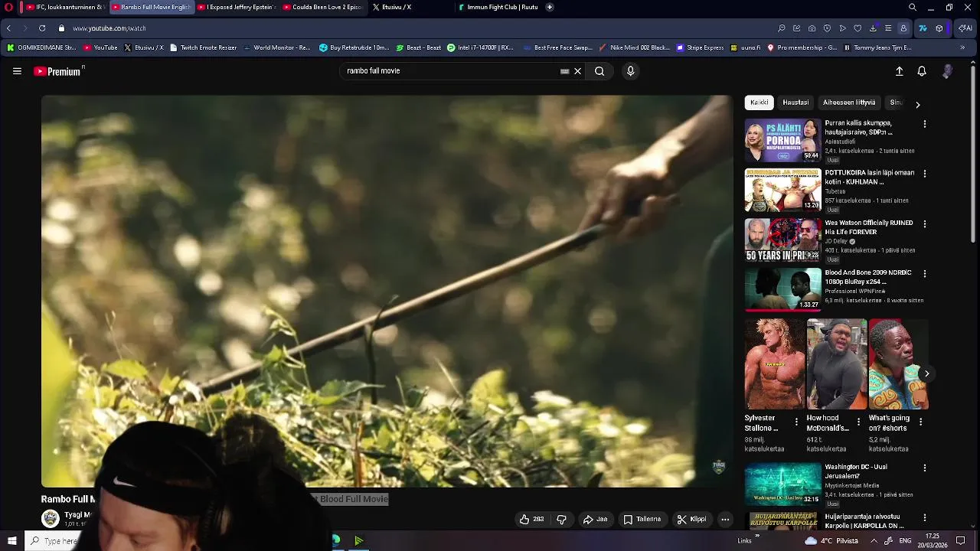Open OGMIKEDIMANE bookmark

point(41,47)
